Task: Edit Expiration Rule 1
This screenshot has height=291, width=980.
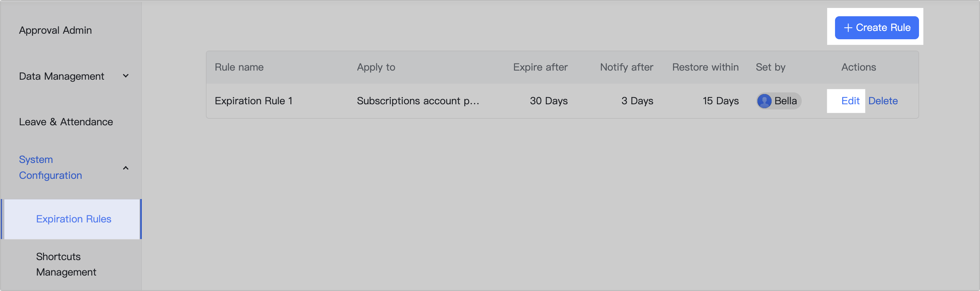Action: (x=850, y=101)
